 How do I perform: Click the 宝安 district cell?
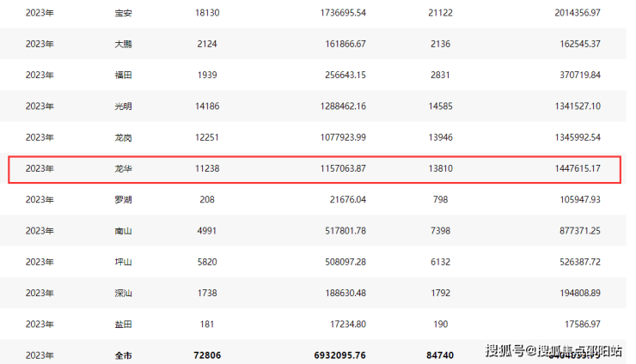[123, 13]
